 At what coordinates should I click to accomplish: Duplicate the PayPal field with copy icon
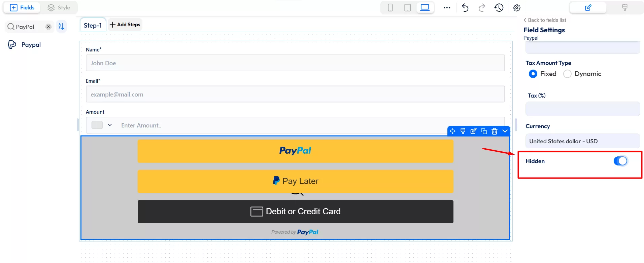pos(484,131)
